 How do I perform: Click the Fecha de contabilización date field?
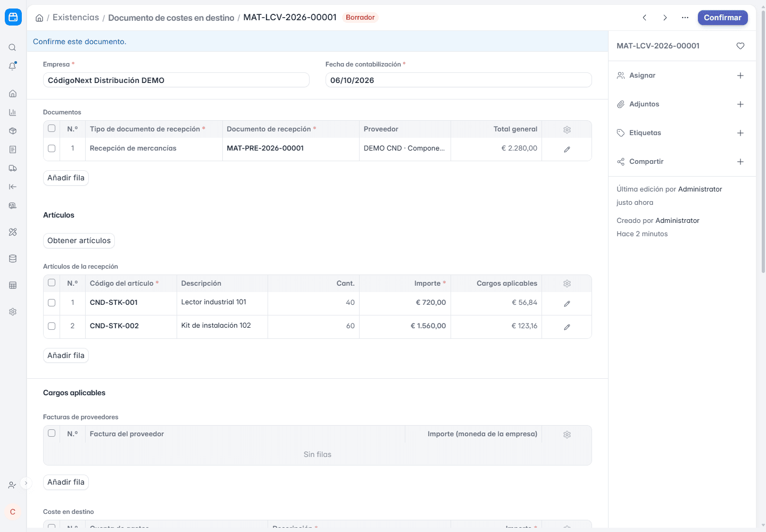[x=459, y=80]
